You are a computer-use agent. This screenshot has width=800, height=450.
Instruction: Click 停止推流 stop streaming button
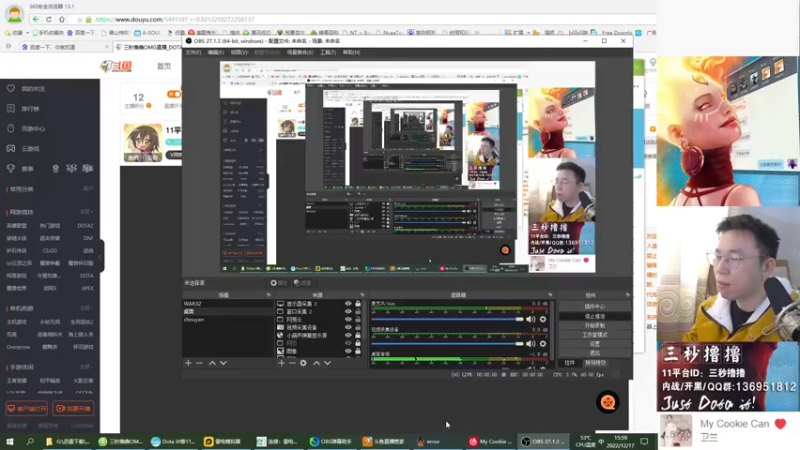(x=594, y=316)
